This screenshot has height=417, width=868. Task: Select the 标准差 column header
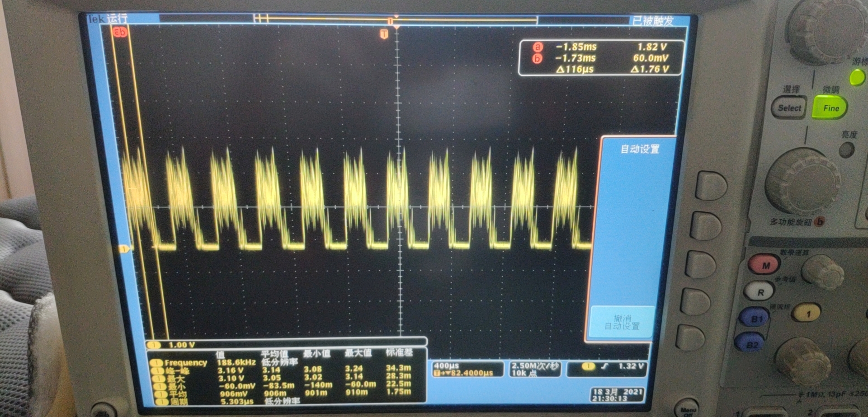click(x=399, y=352)
